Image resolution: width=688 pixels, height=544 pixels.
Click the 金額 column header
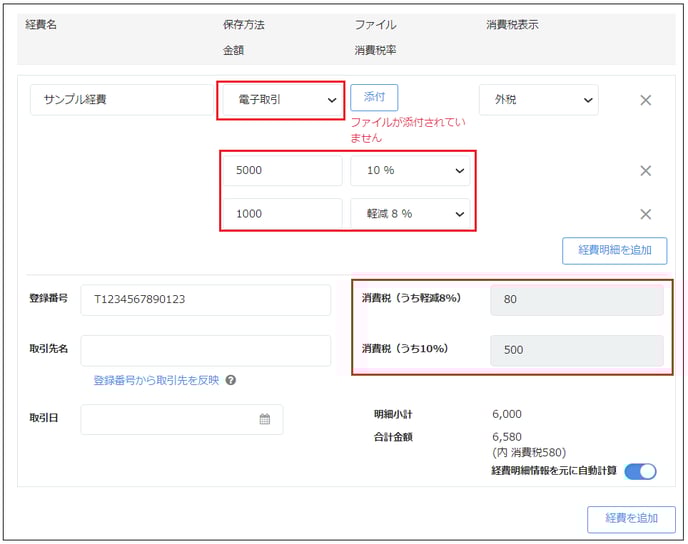point(233,50)
